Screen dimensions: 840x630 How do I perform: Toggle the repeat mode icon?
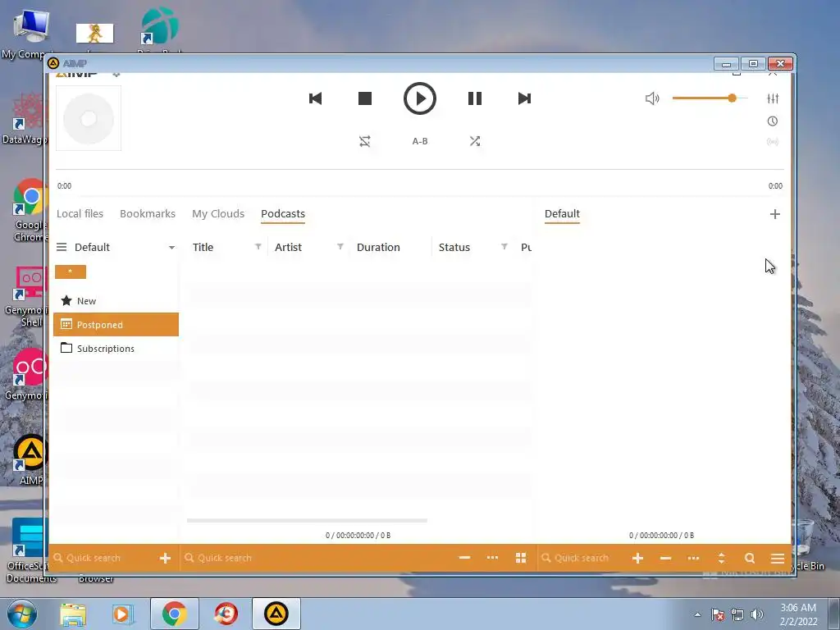click(365, 141)
